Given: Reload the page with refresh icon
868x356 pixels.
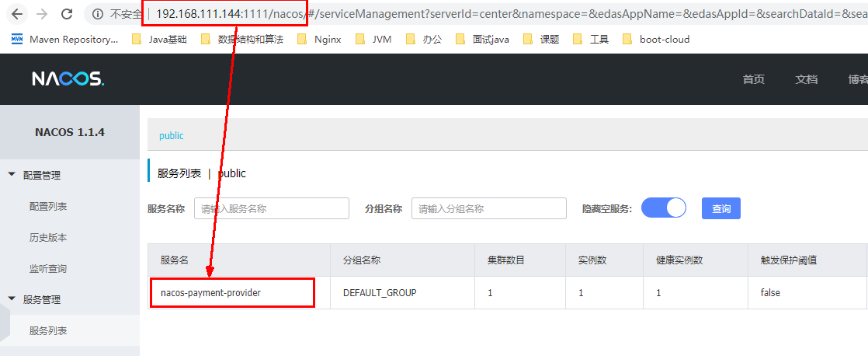Looking at the screenshot, I should [67, 14].
